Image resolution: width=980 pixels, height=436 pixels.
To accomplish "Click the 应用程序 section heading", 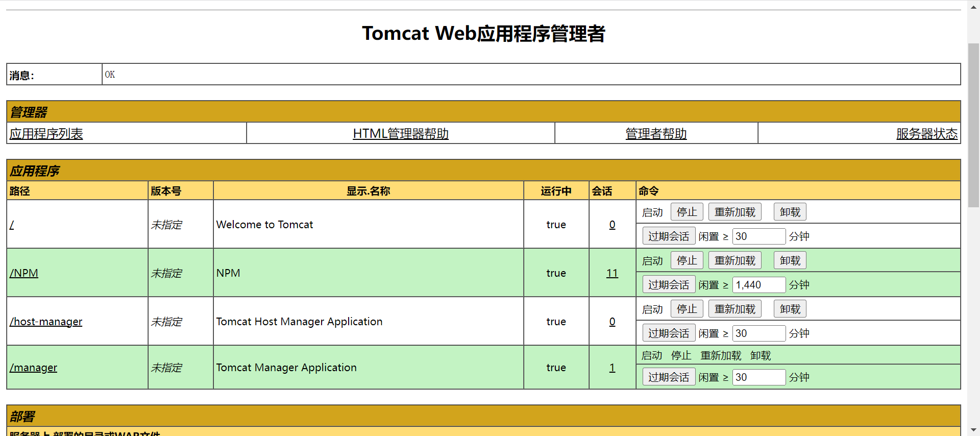I will [35, 171].
